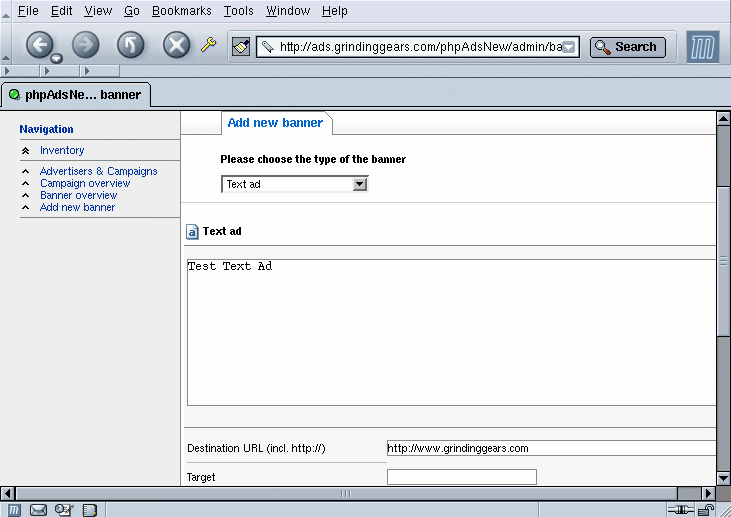The height and width of the screenshot is (517, 731).
Task: Collapse the menu bar with its left grippy
Action: pos(6,11)
